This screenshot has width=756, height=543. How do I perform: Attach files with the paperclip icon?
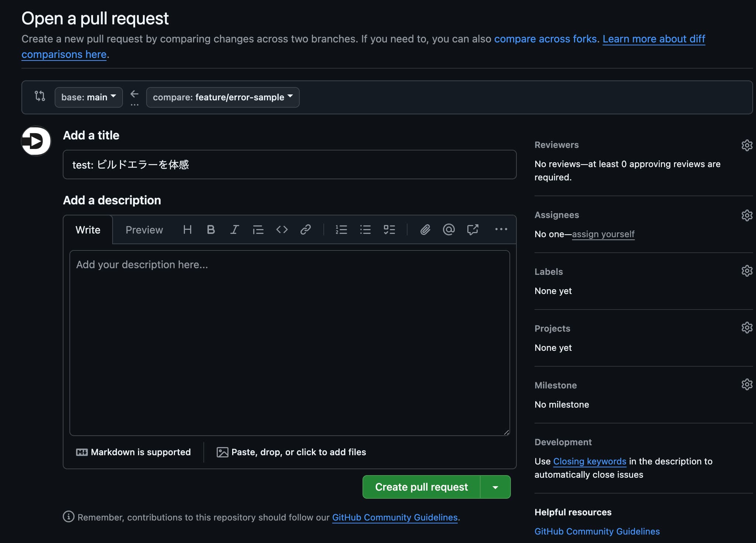425,230
